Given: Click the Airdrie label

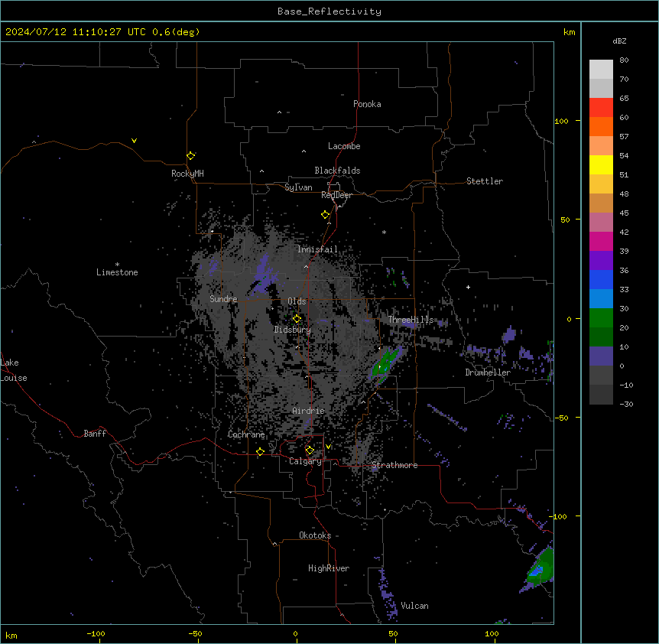Looking at the screenshot, I should (x=309, y=411).
